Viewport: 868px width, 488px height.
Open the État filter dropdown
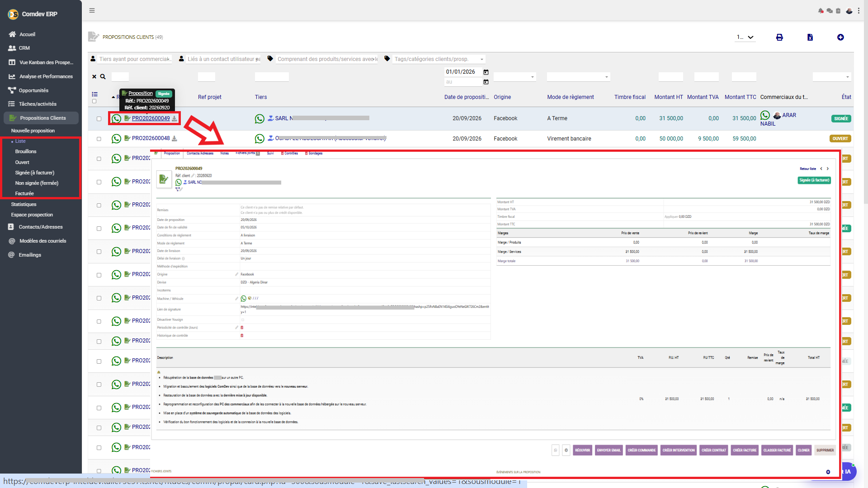coord(832,77)
